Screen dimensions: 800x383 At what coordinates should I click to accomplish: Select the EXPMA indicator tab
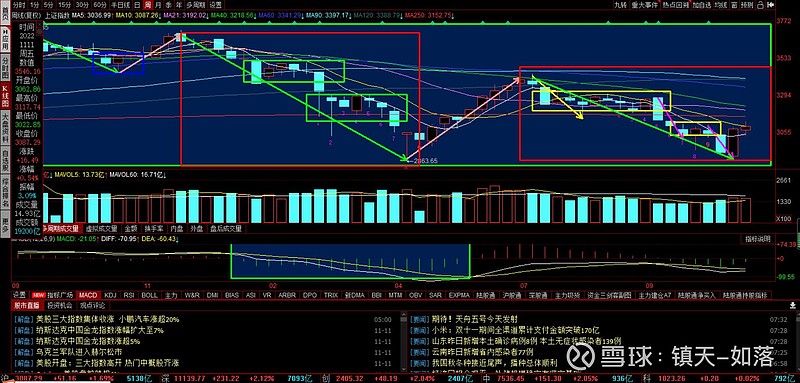pyautogui.click(x=459, y=295)
